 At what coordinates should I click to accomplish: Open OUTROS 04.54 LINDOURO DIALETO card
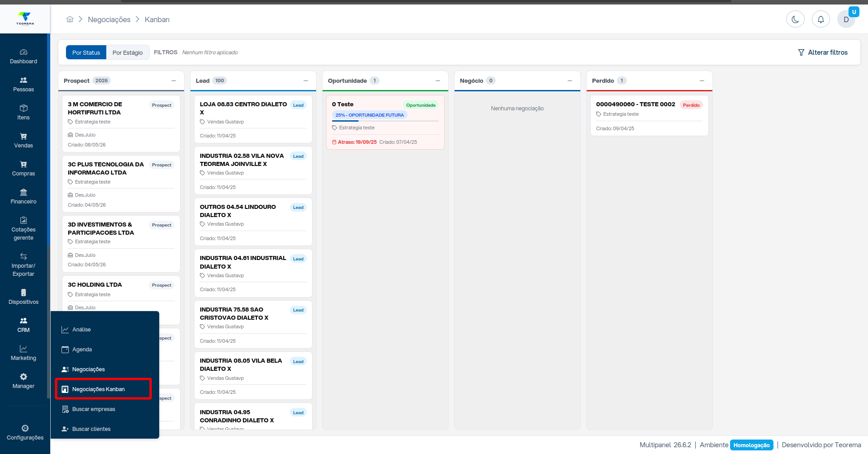[x=253, y=222]
